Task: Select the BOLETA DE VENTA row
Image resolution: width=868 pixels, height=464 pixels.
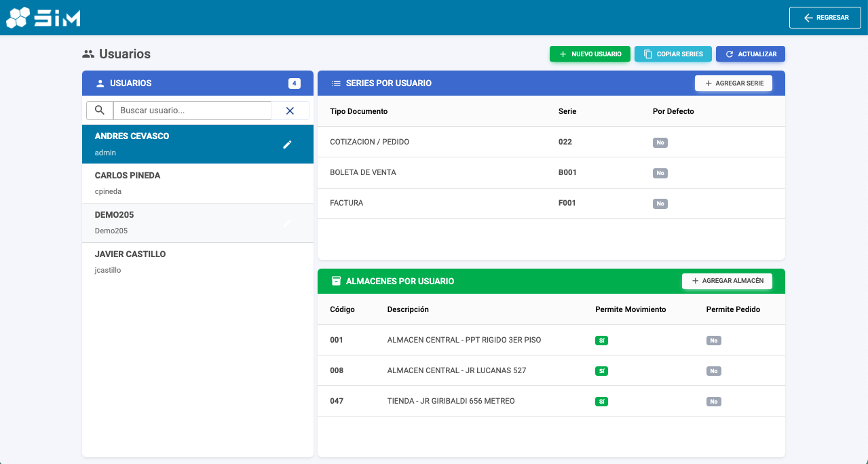Action: click(x=551, y=172)
